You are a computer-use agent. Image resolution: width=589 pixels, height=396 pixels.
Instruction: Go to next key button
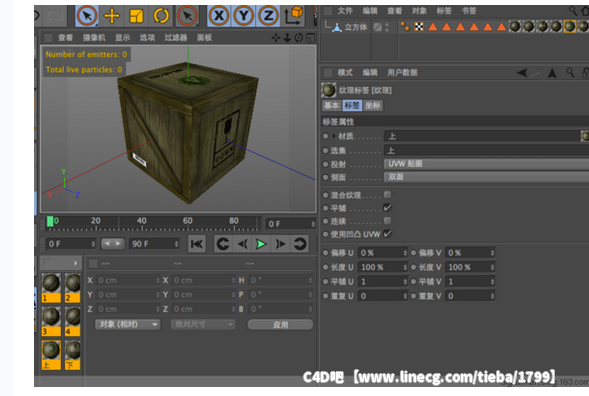(300, 244)
